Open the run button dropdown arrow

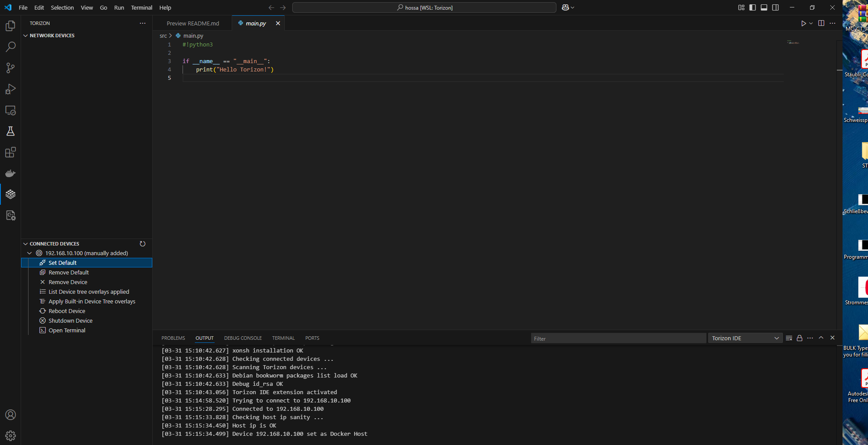tap(811, 23)
